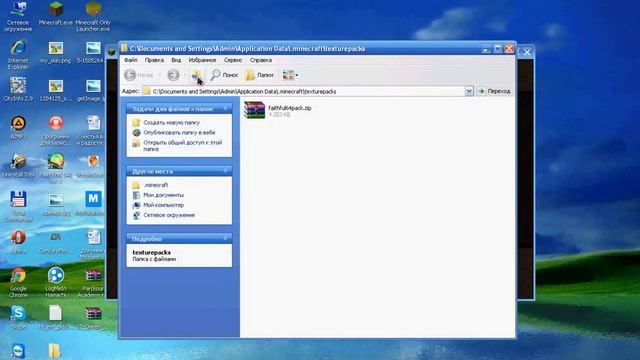The height and width of the screenshot is (360, 640).
Task: Click Опубликовать папку в вебе link
Action: pyautogui.click(x=179, y=133)
